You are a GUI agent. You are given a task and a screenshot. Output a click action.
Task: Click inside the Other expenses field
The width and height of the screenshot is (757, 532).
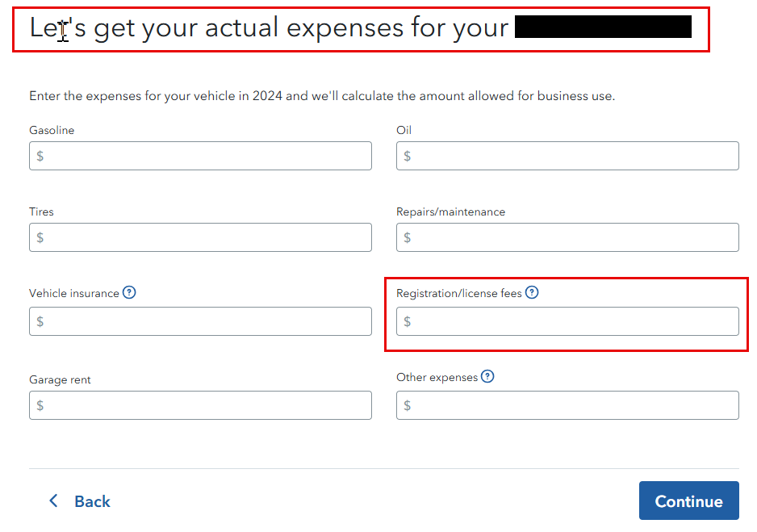[x=567, y=405]
